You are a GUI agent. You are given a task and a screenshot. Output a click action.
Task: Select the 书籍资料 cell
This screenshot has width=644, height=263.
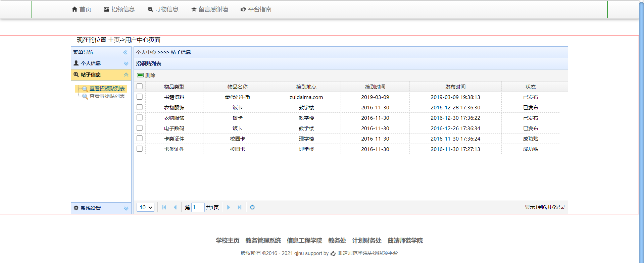point(174,97)
